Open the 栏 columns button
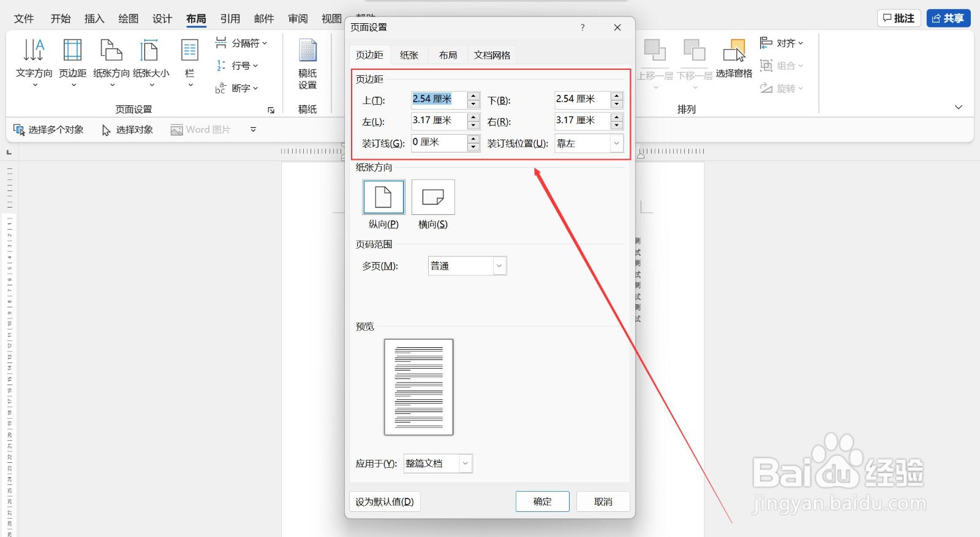The width and height of the screenshot is (980, 537). [190, 62]
